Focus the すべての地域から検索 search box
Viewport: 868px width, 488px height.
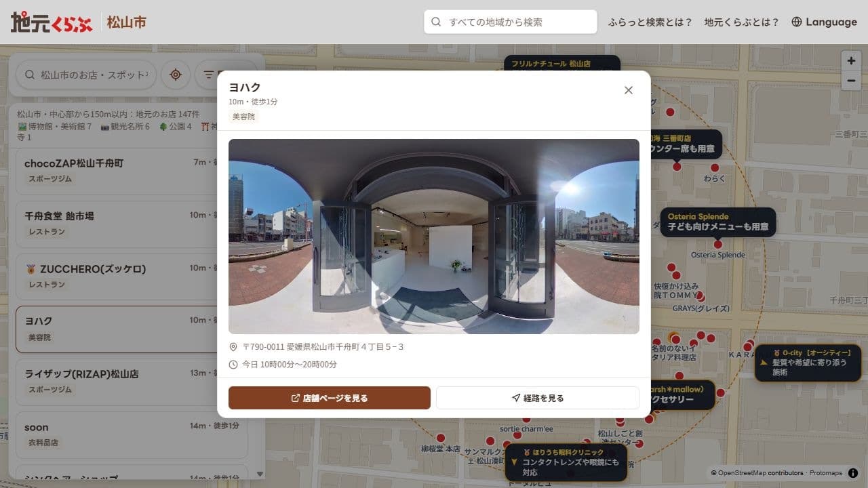(x=511, y=22)
